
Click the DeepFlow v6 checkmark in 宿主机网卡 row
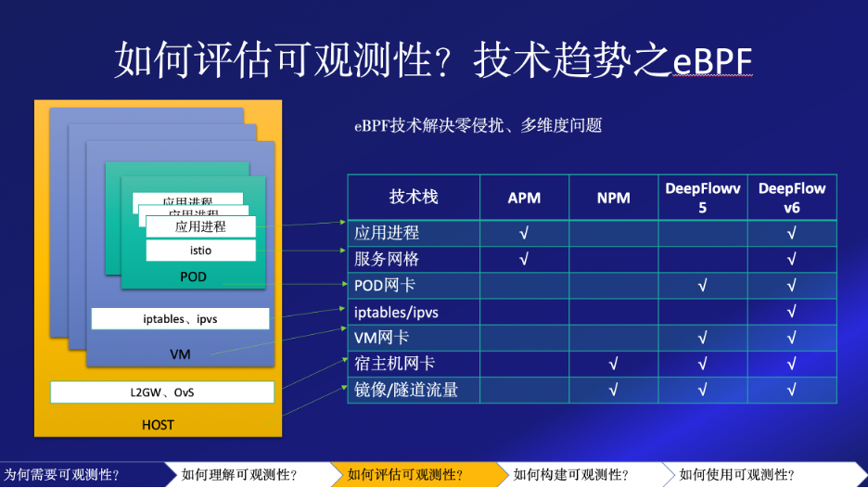(792, 364)
